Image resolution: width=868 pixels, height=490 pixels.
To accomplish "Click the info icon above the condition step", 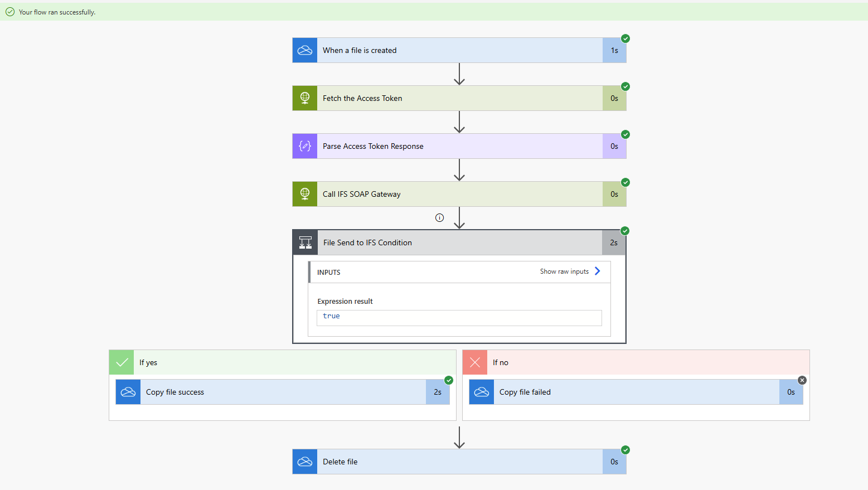I will click(439, 218).
